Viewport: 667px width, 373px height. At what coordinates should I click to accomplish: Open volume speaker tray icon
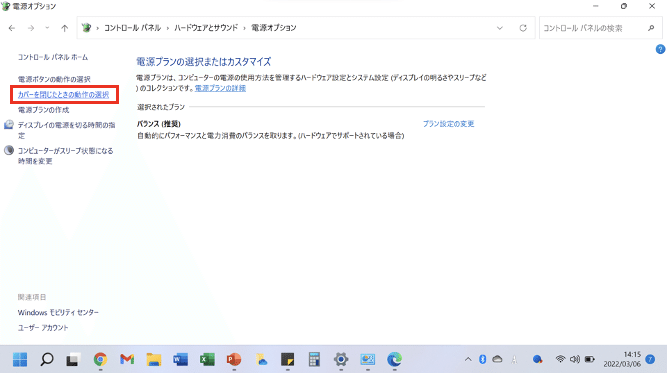pos(575,359)
